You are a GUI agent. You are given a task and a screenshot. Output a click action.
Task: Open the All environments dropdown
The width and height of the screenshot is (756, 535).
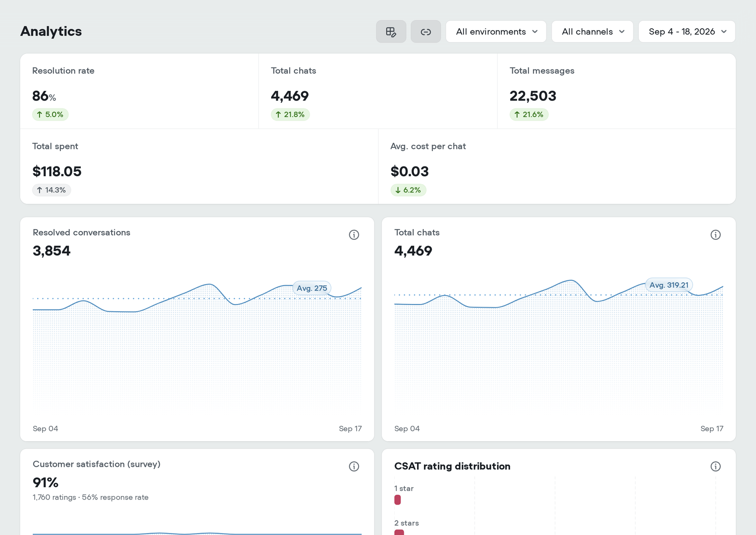point(496,32)
